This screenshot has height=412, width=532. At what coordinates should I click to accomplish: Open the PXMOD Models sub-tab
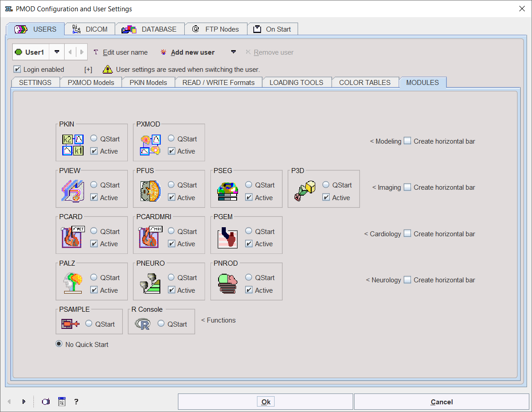click(91, 83)
